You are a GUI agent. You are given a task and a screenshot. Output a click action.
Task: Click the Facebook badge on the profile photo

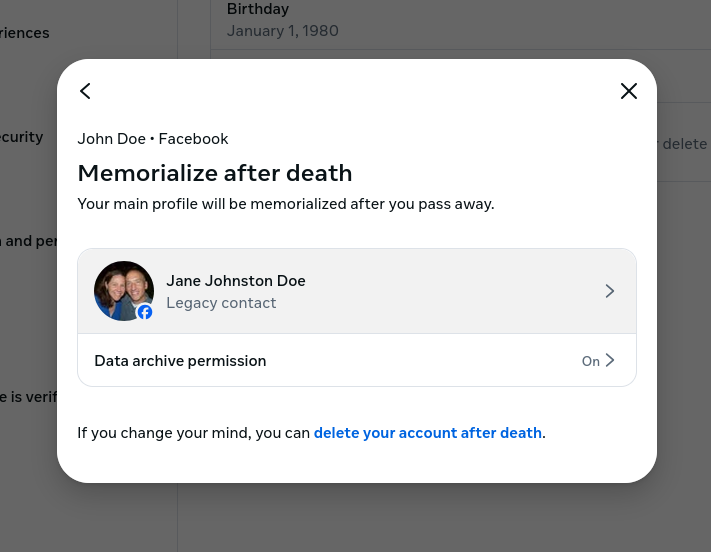[145, 313]
